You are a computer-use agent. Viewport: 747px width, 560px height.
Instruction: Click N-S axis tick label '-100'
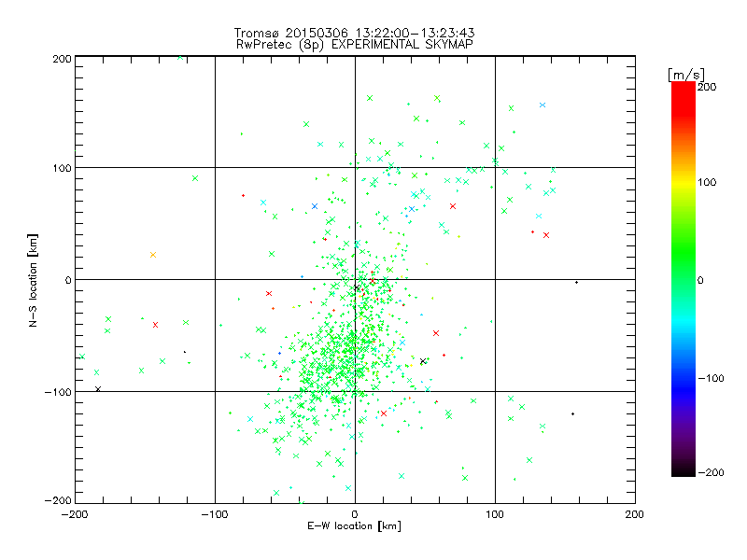[x=58, y=392]
